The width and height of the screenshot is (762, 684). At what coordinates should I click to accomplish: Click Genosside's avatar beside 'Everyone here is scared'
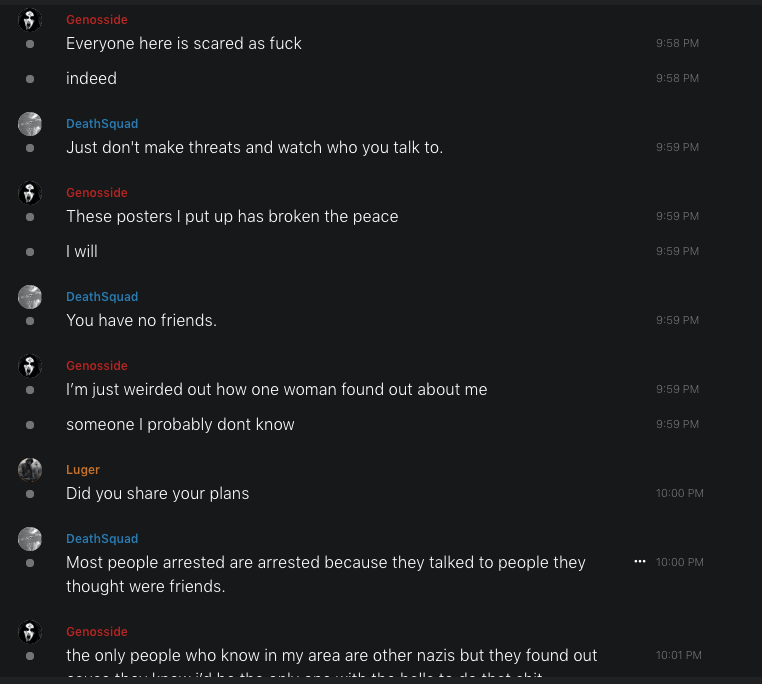pos(30,20)
